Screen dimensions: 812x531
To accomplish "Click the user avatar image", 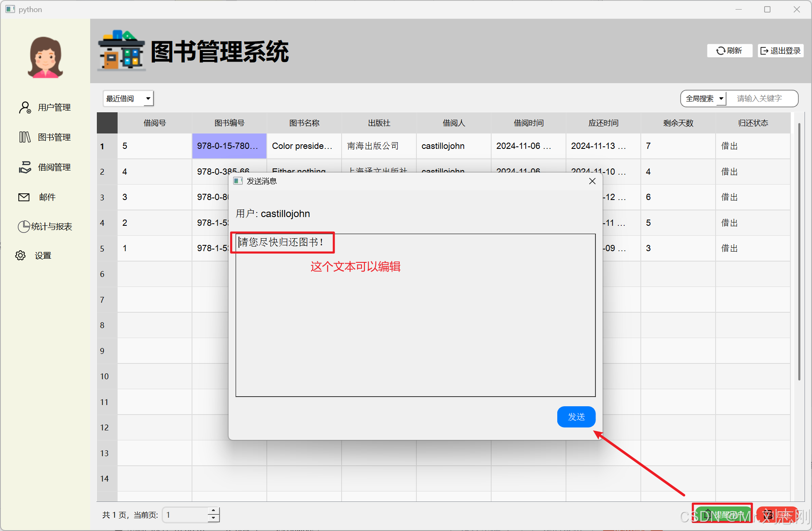I will pos(45,57).
